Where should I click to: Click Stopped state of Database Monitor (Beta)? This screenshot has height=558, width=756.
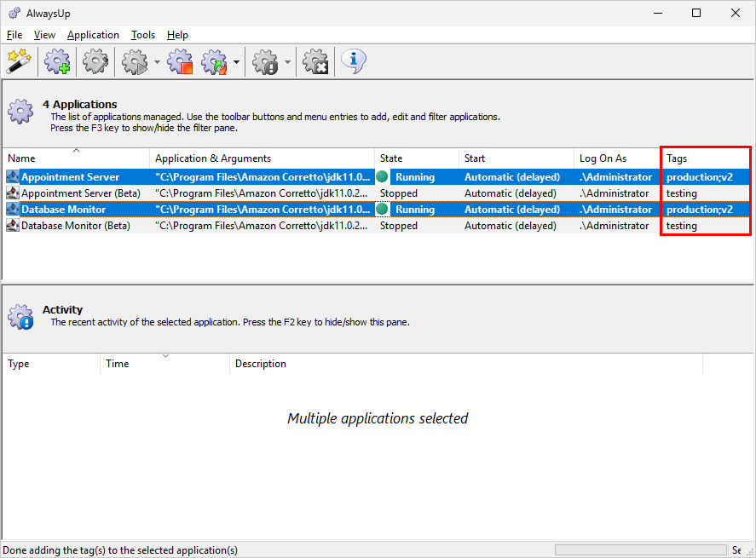coord(399,226)
